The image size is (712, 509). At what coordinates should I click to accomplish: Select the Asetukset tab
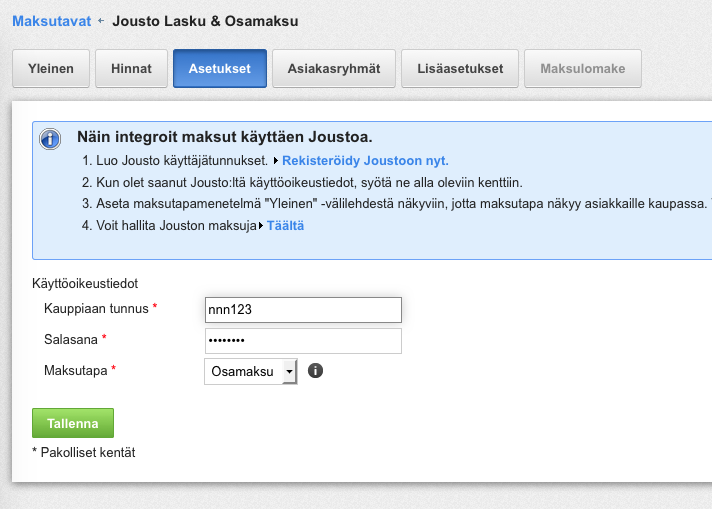(x=220, y=69)
